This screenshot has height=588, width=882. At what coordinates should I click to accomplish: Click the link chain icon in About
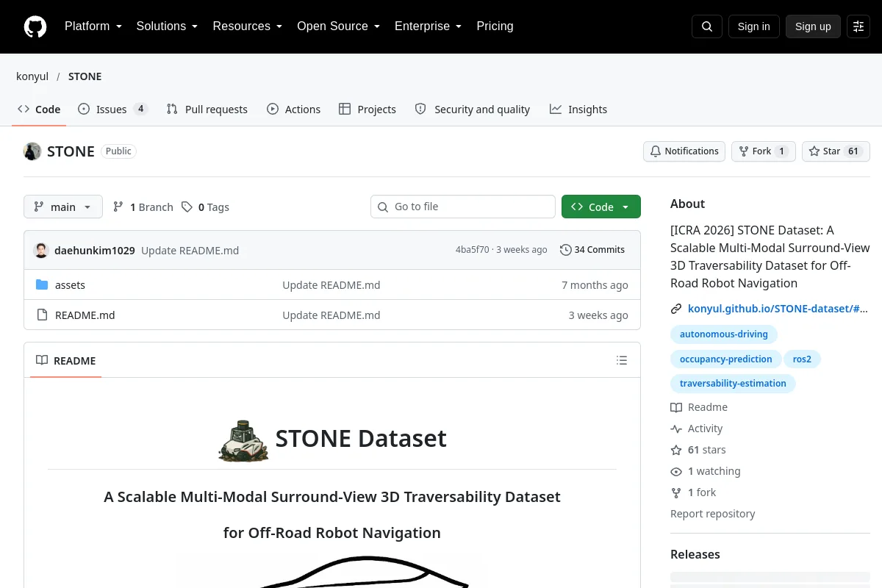point(676,309)
